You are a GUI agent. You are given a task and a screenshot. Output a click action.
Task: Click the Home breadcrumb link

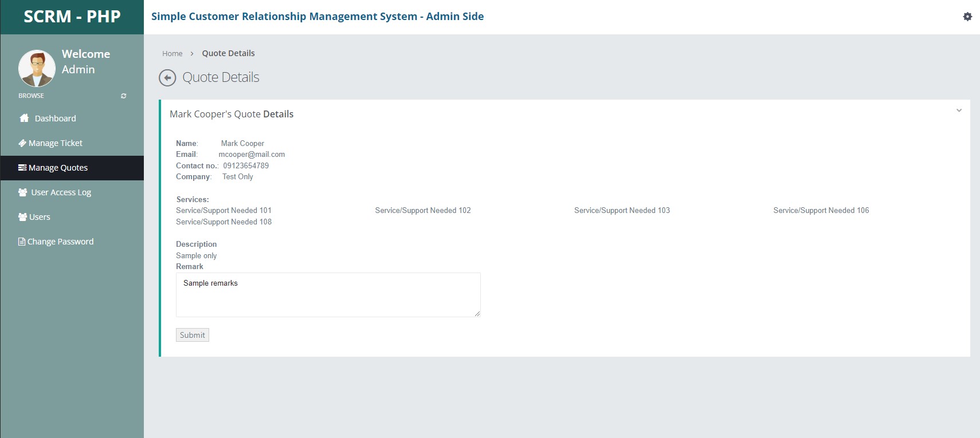coord(173,53)
